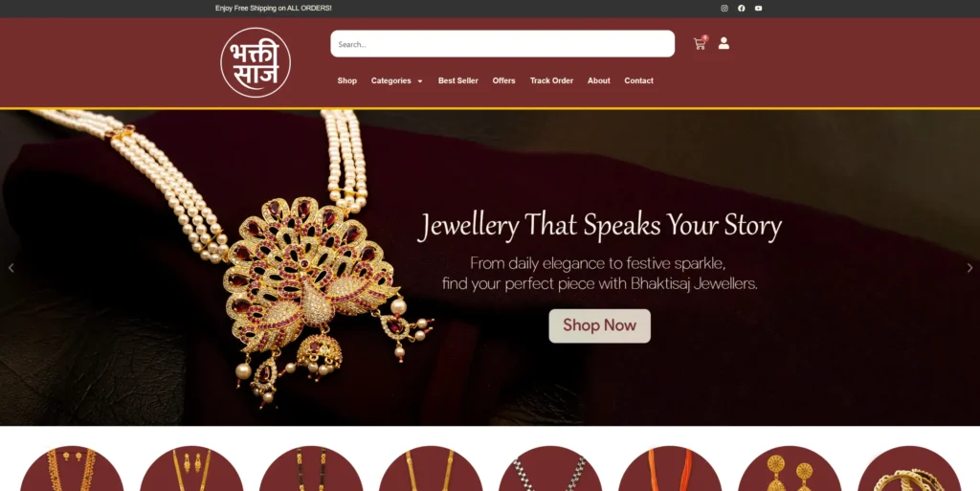
Task: Open the earrings category circle thumbnail
Action: [790, 469]
